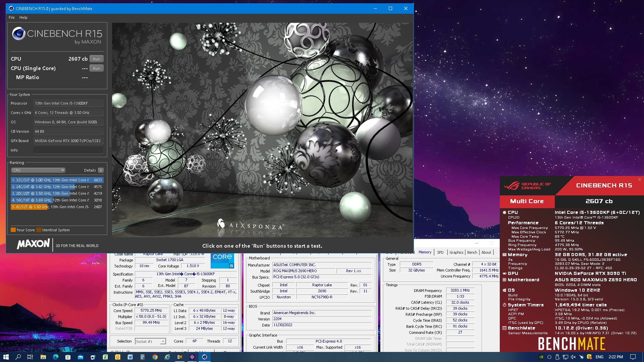Open the File menu in Cinebench
644x362 pixels.
click(x=12, y=17)
